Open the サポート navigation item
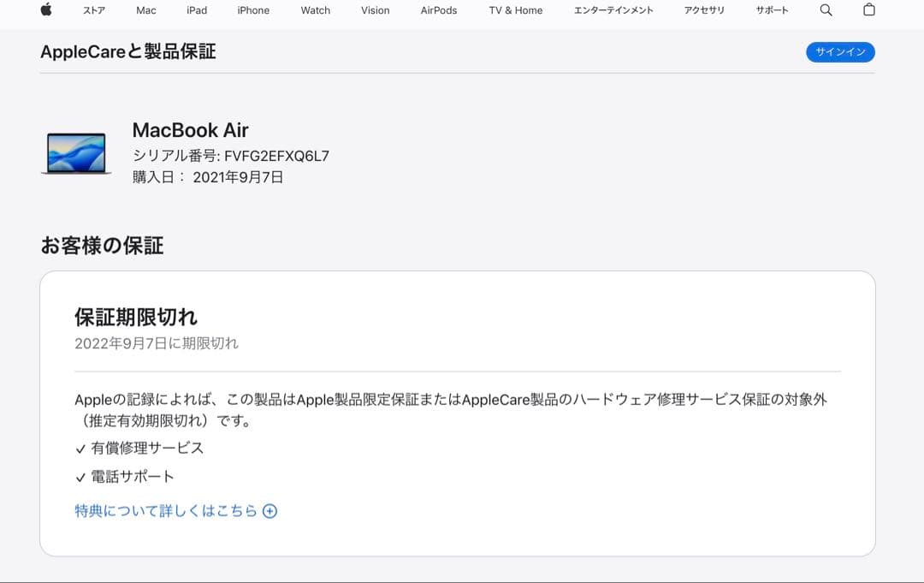 773,10
